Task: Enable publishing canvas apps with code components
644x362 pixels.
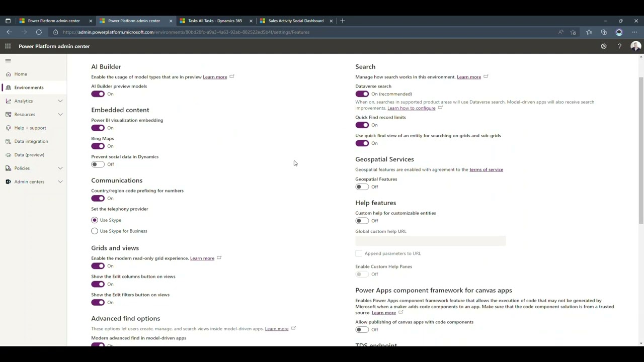Action: point(362,330)
